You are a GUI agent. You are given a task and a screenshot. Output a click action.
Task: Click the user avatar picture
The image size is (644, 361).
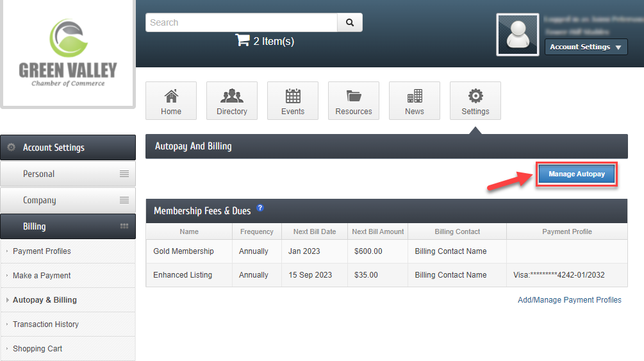[x=518, y=35]
